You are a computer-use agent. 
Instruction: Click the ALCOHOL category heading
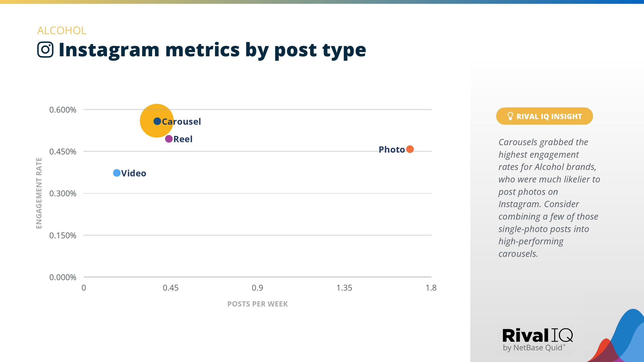(x=62, y=31)
